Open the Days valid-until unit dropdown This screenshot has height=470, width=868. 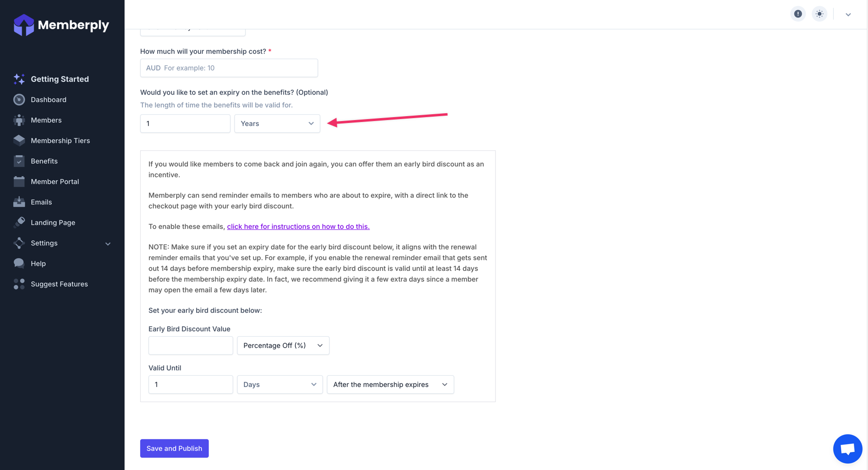279,385
